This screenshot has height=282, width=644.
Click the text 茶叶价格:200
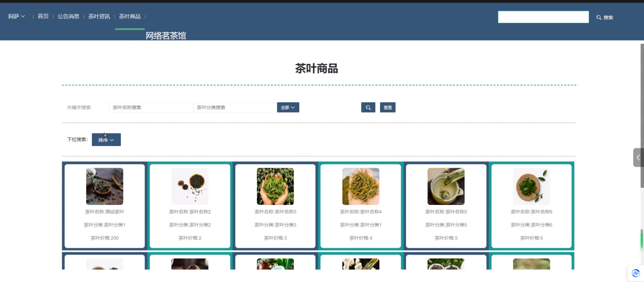pos(105,238)
